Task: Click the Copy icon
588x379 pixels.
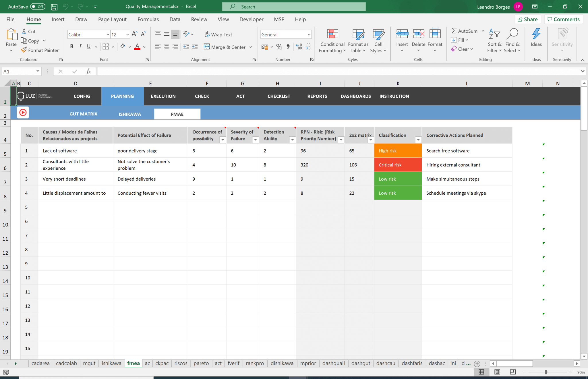Action: [24, 41]
